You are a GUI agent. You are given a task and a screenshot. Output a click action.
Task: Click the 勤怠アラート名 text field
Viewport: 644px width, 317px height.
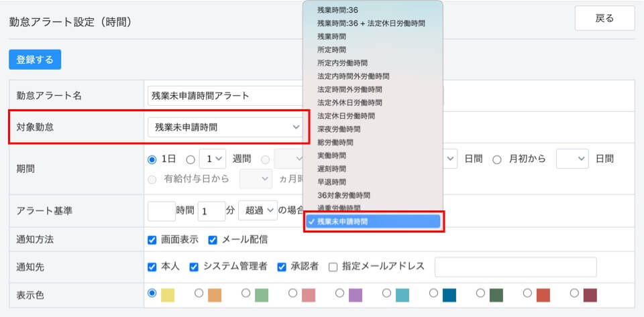click(225, 96)
